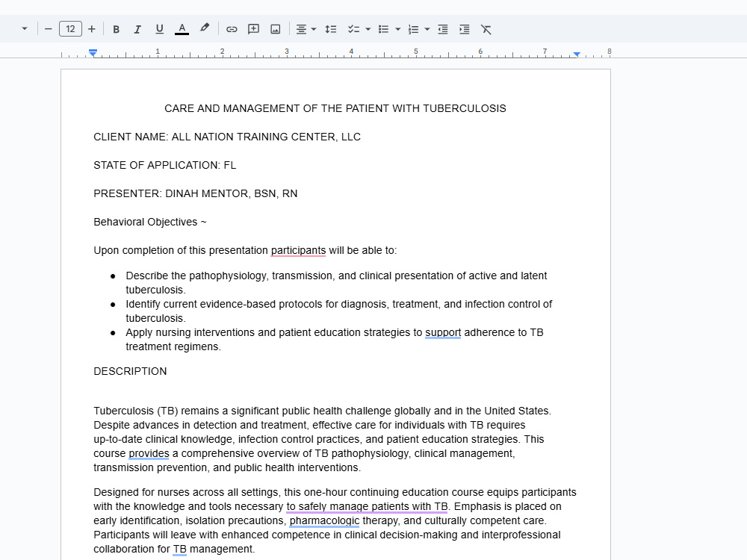Expand the checklist dropdown arrow

pyautogui.click(x=368, y=30)
